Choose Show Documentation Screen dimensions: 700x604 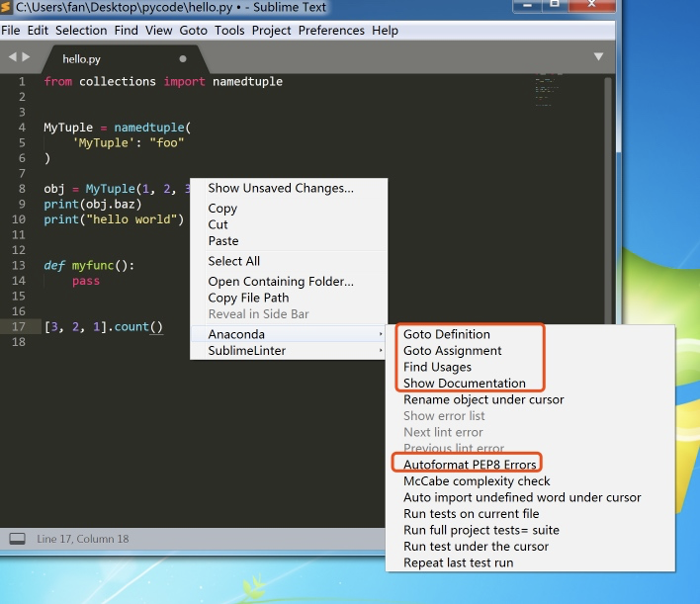(530, 384)
